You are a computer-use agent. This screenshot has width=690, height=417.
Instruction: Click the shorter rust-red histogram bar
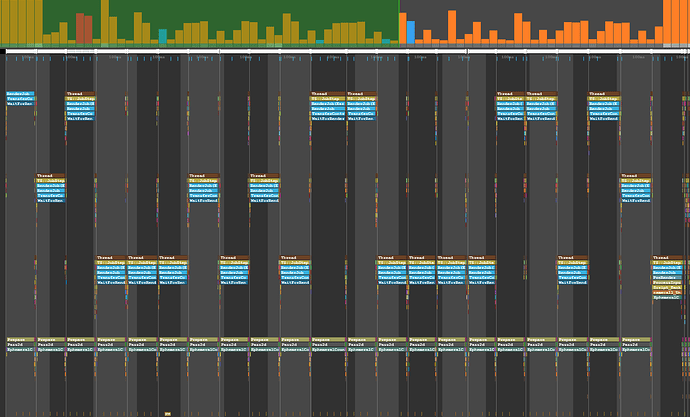[88, 29]
